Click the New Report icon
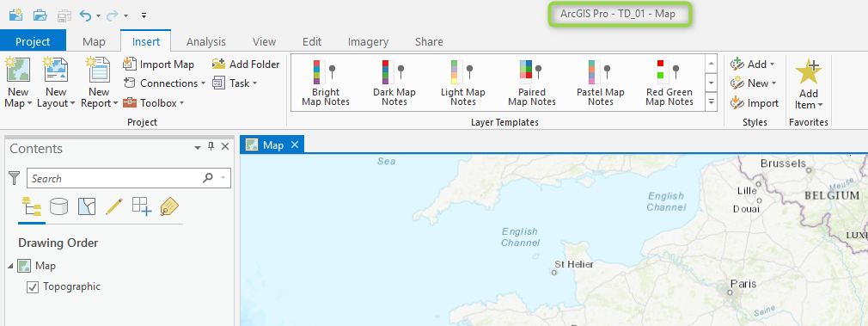This screenshot has width=868, height=326. coord(99,70)
